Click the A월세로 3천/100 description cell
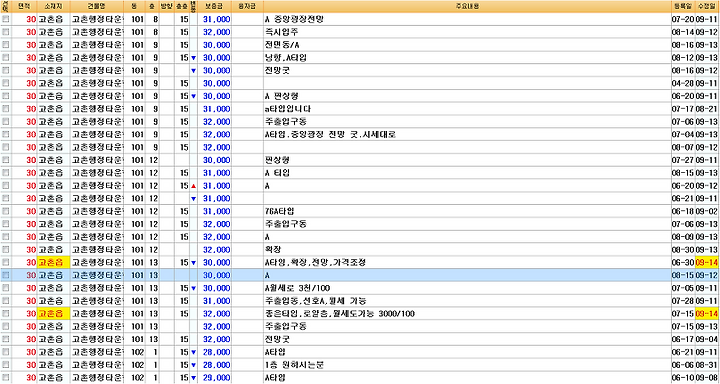Image resolution: width=720 pixels, height=384 pixels. coord(467,288)
